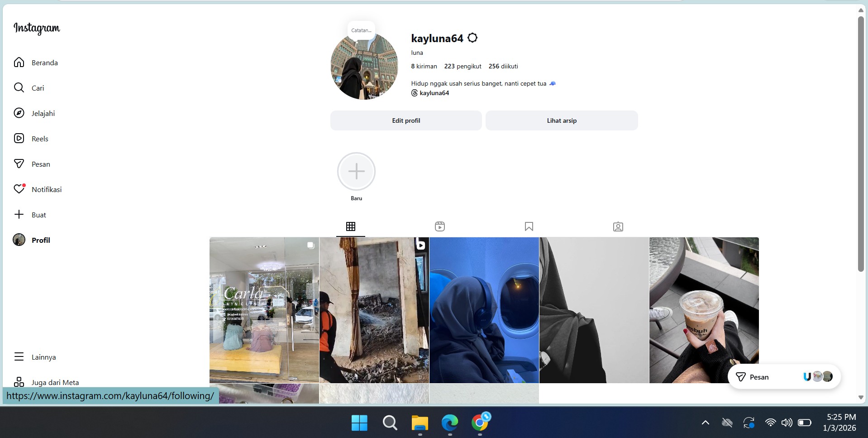This screenshot has width=868, height=438.
Task: Click the Edit profil button
Action: point(406,120)
